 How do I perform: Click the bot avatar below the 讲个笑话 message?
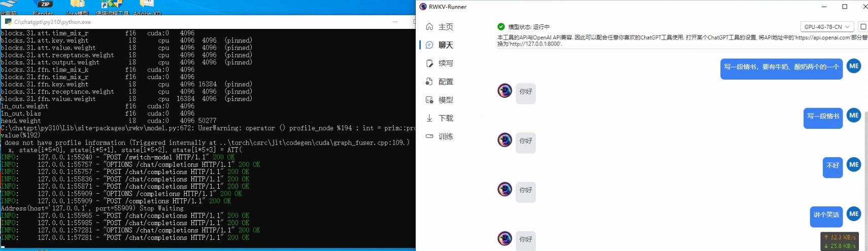[505, 238]
